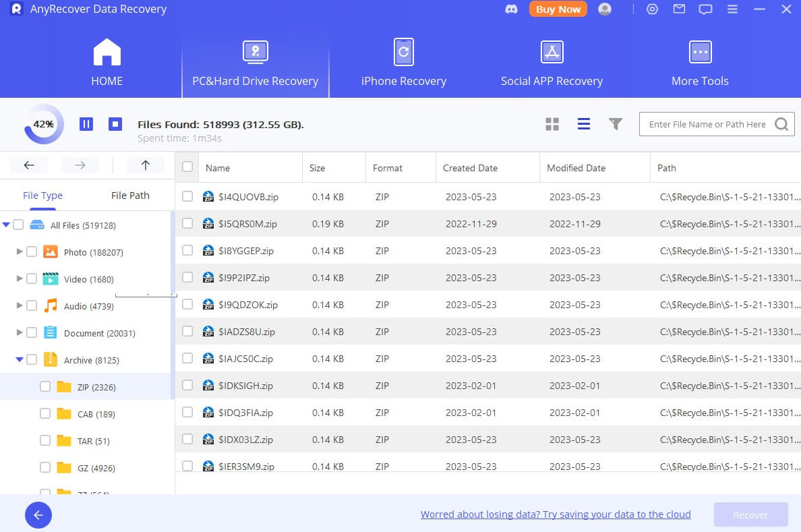Enable the Archive category checkbox

[32, 360]
